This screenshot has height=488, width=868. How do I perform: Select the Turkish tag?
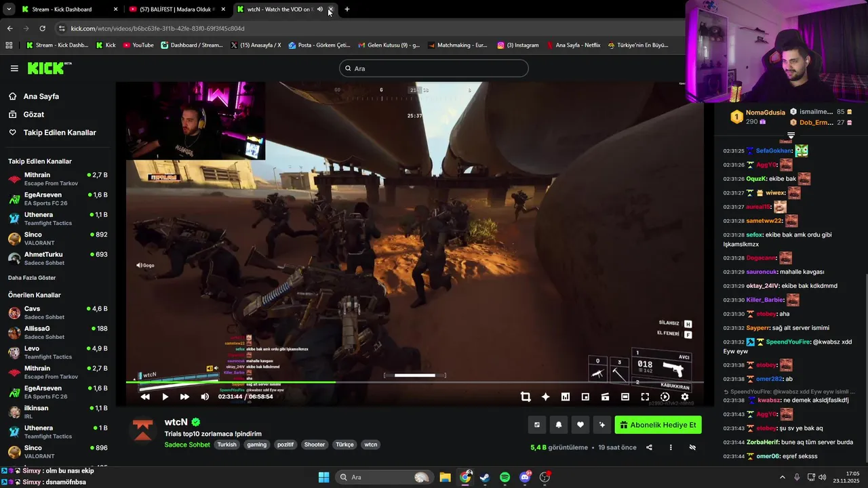226,445
